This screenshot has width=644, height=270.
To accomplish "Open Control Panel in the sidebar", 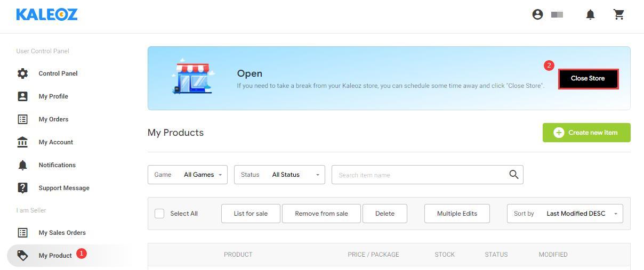I will 58,73.
